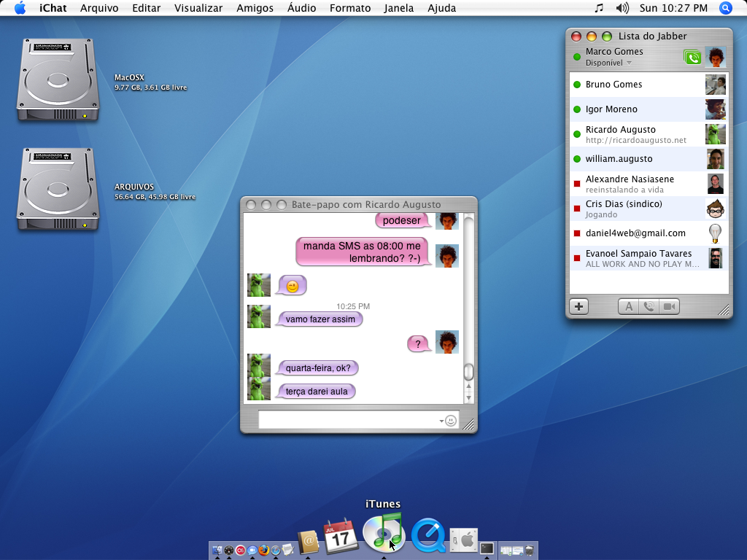Screen dimensions: 747x560
Task: Open the Amigos menu
Action: pyautogui.click(x=255, y=8)
